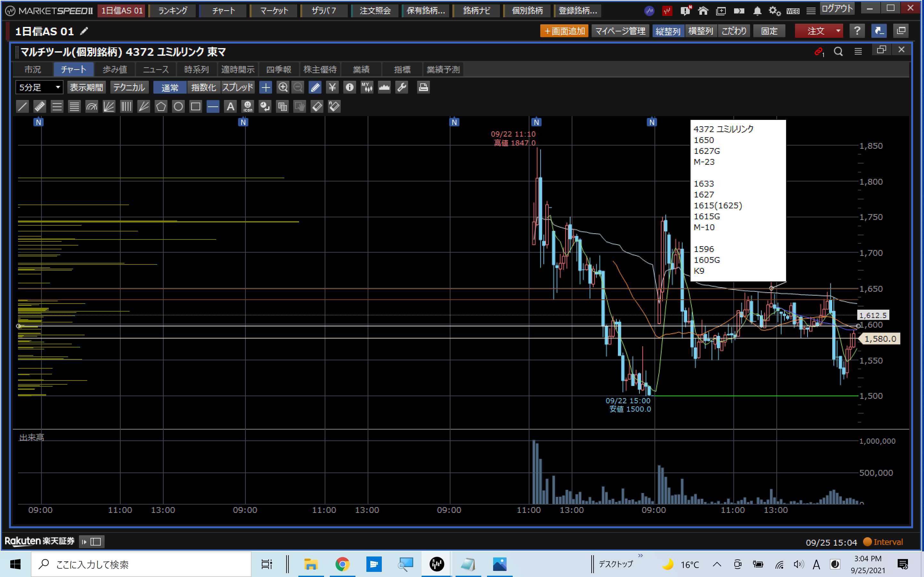This screenshot has width=924, height=577.
Task: Toggle the crosshair plus cursor button
Action: pyautogui.click(x=265, y=88)
